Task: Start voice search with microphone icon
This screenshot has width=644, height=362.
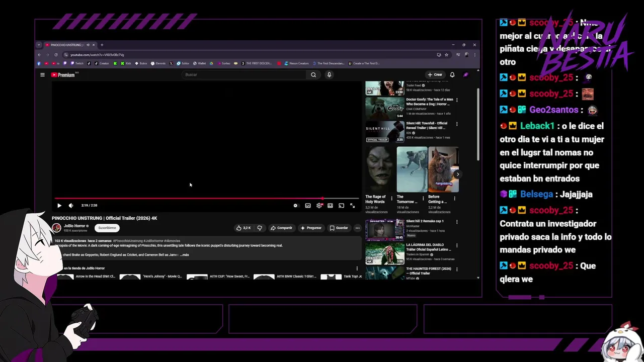Action: 329,75
